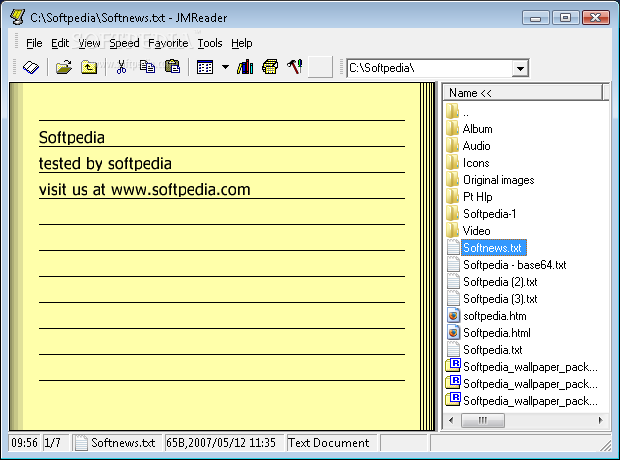Select the Audio folder
Image resolution: width=620 pixels, height=460 pixels.
tap(476, 146)
